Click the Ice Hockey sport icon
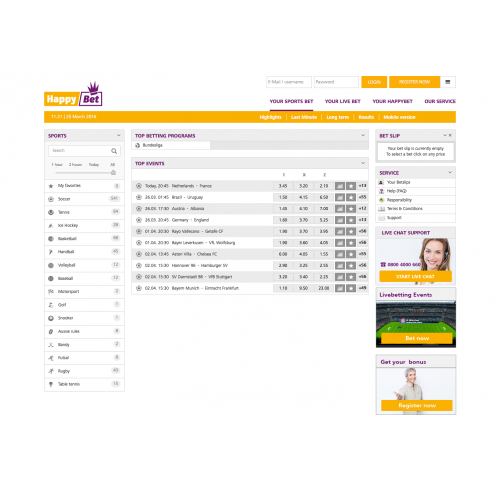This screenshot has width=500, height=500. click(51, 226)
